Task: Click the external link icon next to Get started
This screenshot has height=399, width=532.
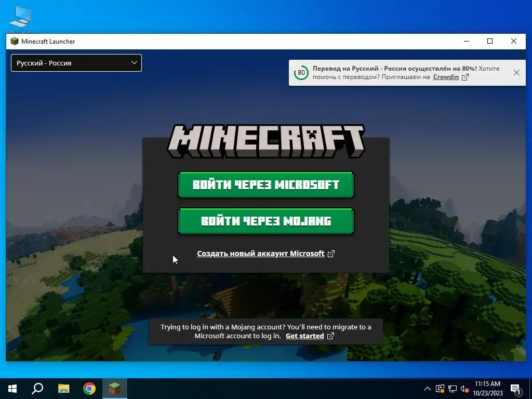Action: tap(330, 336)
